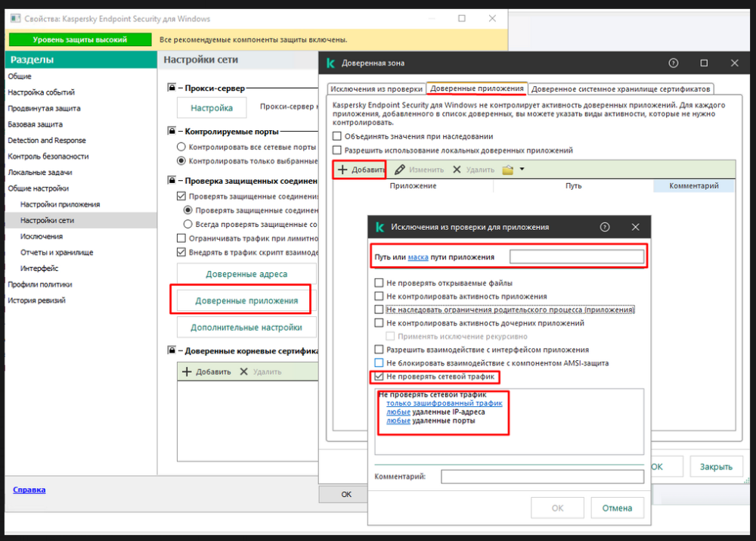Click the X delete icon in the root certificates toolbar
756x541 pixels.
(244, 372)
